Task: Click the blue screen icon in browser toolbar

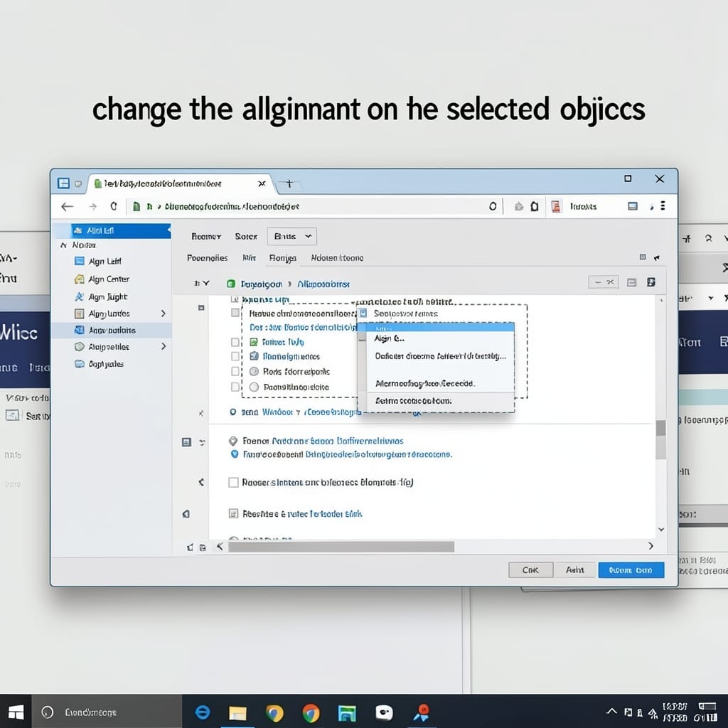Action: 632,206
